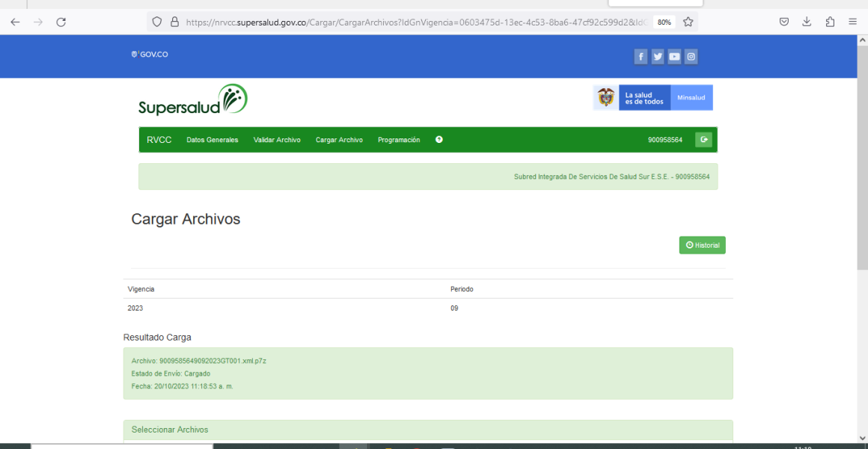Open the YouTube social icon
The height and width of the screenshot is (449, 868).
(x=674, y=56)
